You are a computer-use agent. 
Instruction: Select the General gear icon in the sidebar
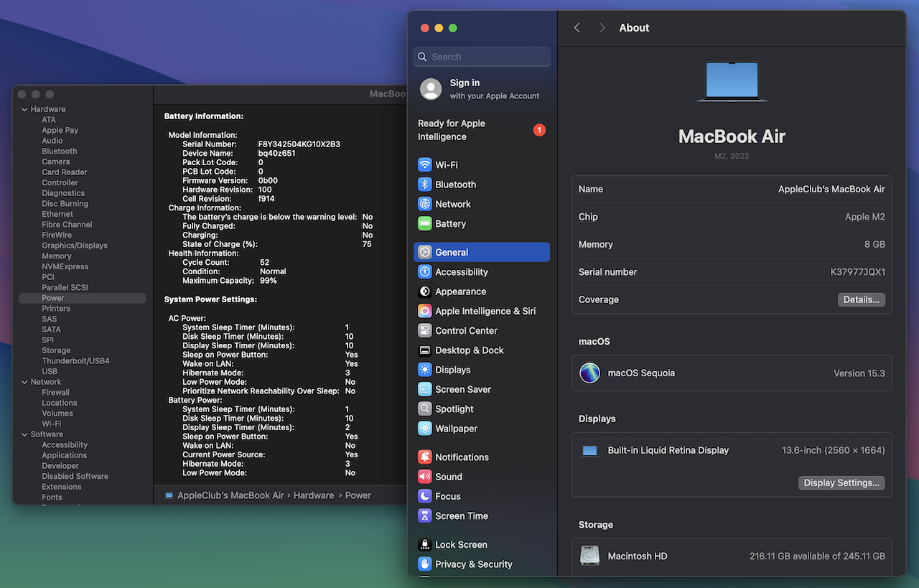click(x=425, y=253)
